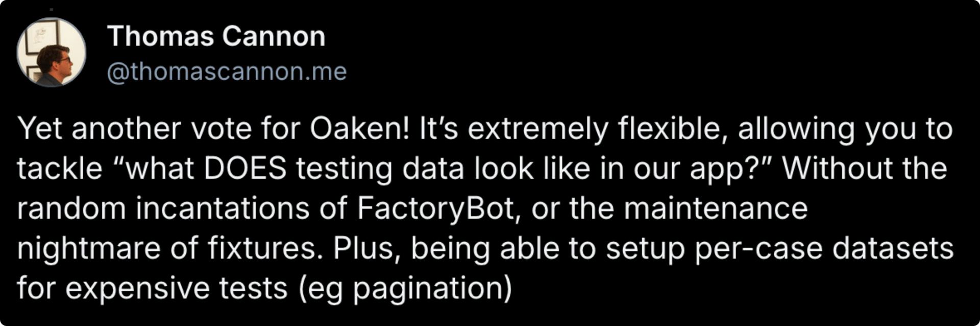Click the word expensive in last line

point(137,288)
